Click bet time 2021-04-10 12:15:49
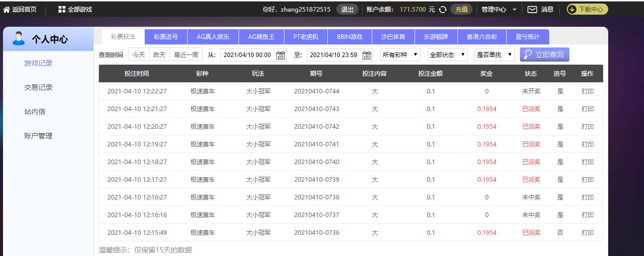 tap(137, 233)
